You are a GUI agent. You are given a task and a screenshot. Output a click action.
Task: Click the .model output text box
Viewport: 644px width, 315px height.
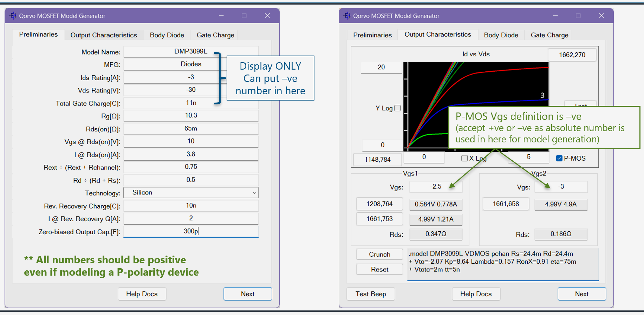pos(503,265)
